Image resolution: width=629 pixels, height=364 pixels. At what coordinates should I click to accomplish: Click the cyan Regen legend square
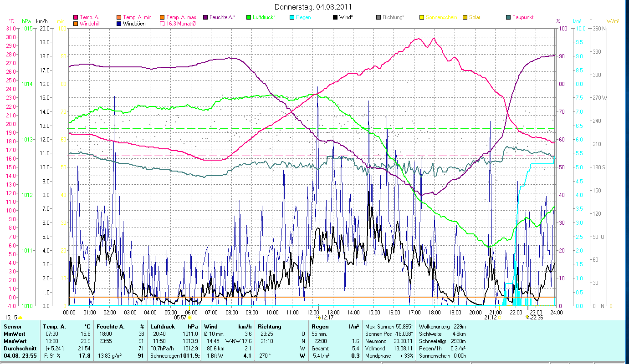291,17
